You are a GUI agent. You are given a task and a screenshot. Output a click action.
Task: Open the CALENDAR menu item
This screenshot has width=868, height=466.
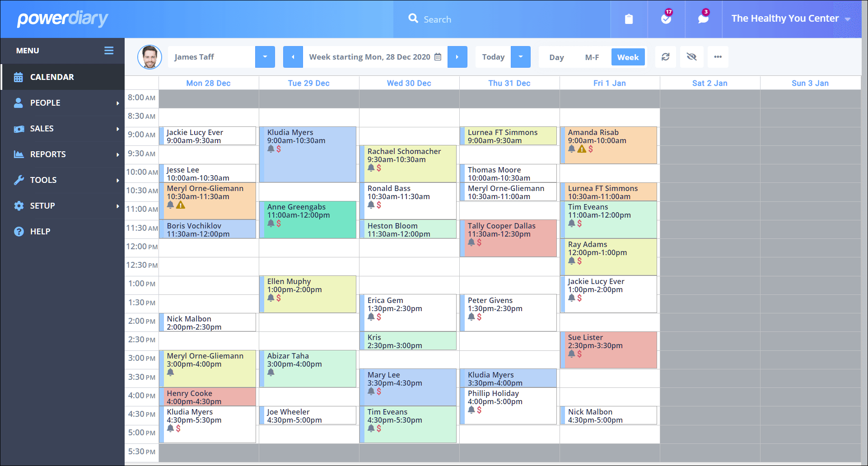(x=63, y=77)
